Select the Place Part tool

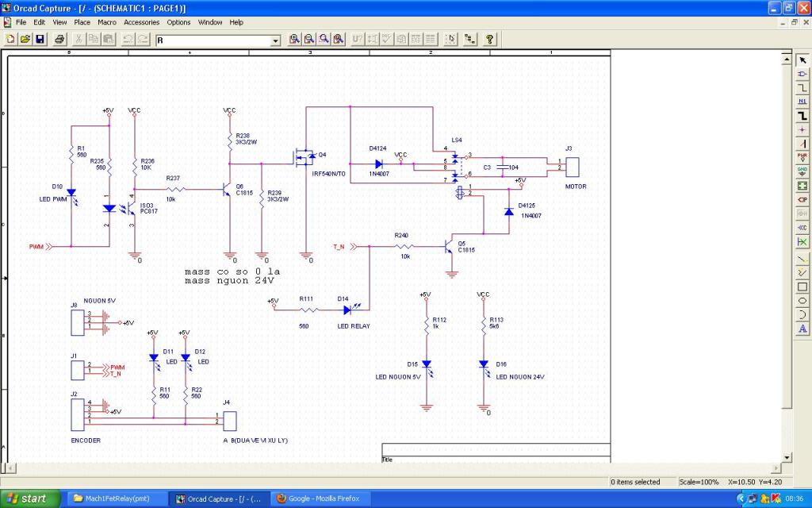tap(802, 74)
